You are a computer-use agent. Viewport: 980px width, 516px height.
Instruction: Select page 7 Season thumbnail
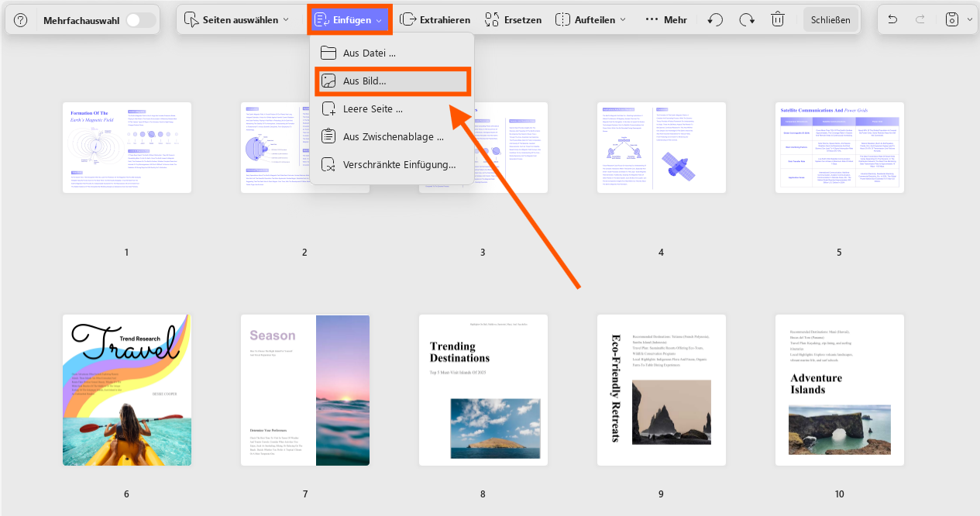coord(305,390)
